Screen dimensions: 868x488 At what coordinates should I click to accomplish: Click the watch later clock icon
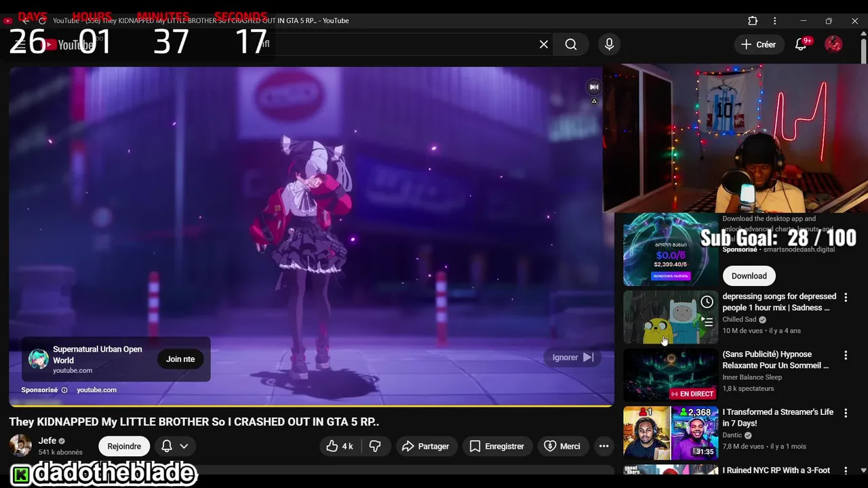(x=707, y=302)
